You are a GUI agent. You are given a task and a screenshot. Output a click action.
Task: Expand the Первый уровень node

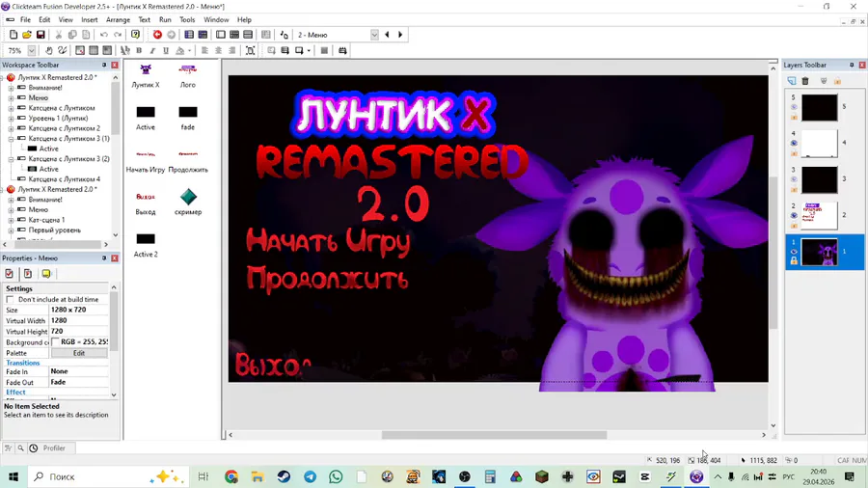11,230
